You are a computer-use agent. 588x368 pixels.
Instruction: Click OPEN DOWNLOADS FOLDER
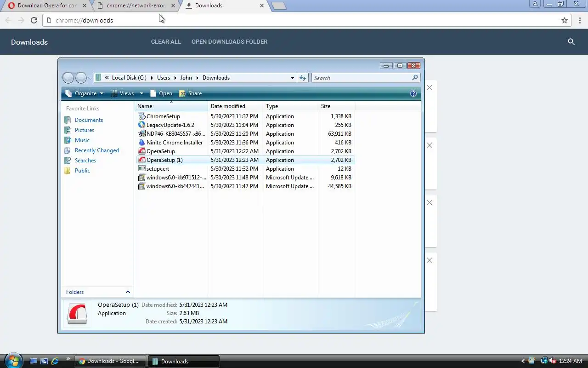(229, 42)
